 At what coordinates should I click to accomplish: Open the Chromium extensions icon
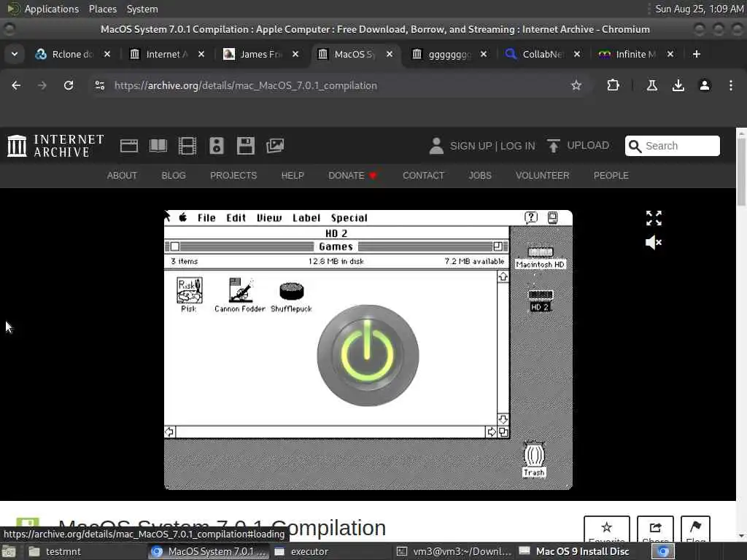coord(613,85)
